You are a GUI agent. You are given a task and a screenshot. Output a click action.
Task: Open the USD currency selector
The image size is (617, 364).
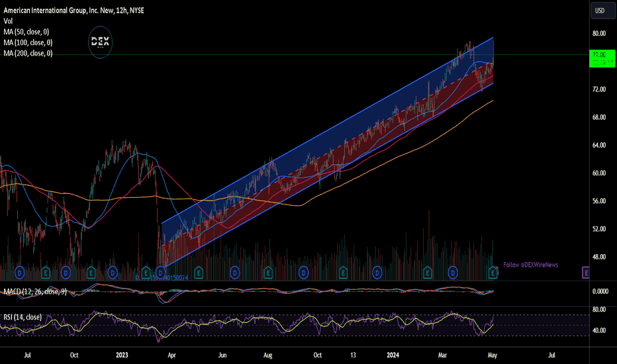click(x=603, y=11)
